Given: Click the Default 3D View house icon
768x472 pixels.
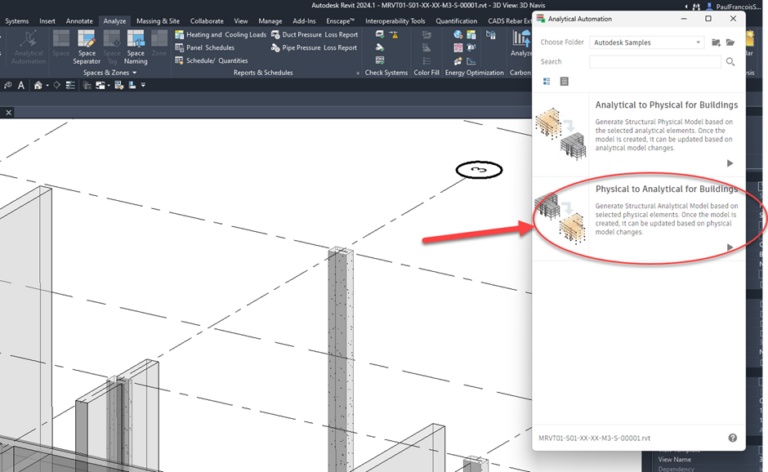Looking at the screenshot, I should [38, 85].
